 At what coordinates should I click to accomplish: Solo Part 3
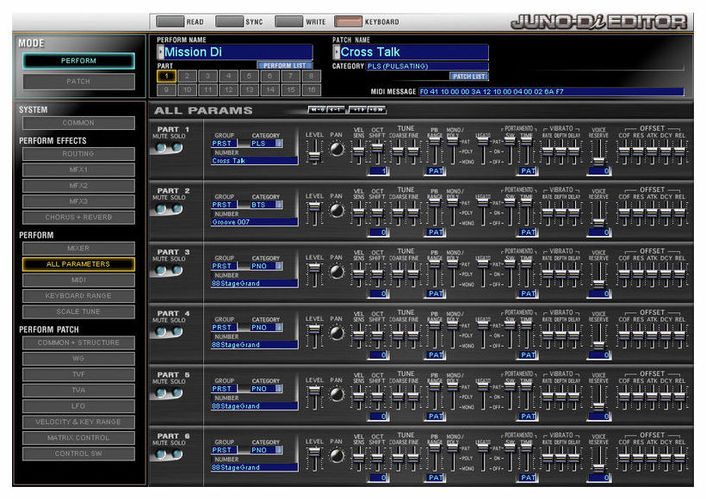click(x=177, y=270)
